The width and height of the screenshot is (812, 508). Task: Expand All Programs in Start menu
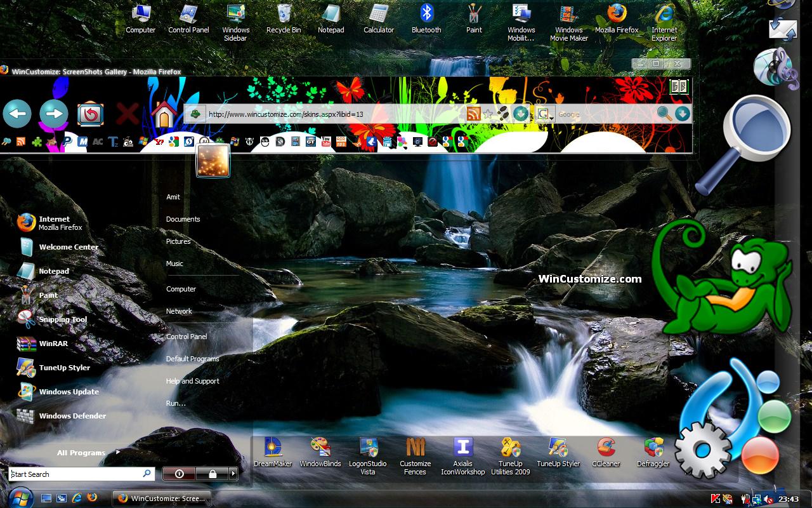coord(87,453)
